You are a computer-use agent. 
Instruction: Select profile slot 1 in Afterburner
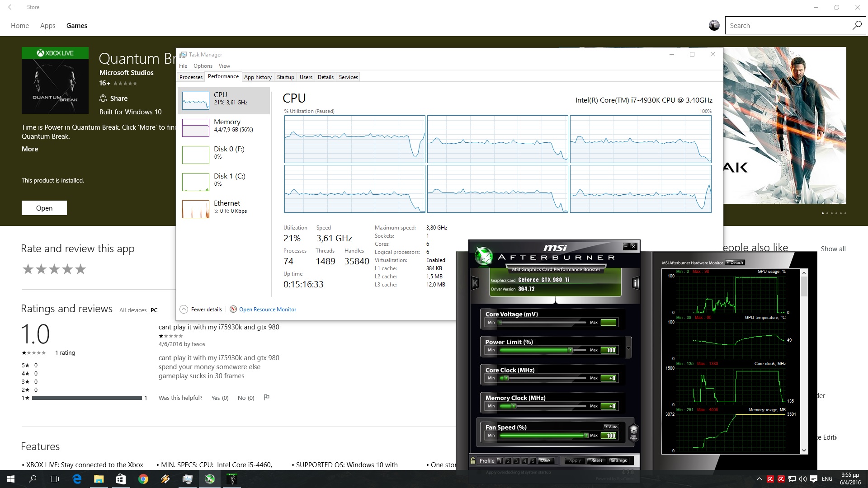tap(500, 461)
